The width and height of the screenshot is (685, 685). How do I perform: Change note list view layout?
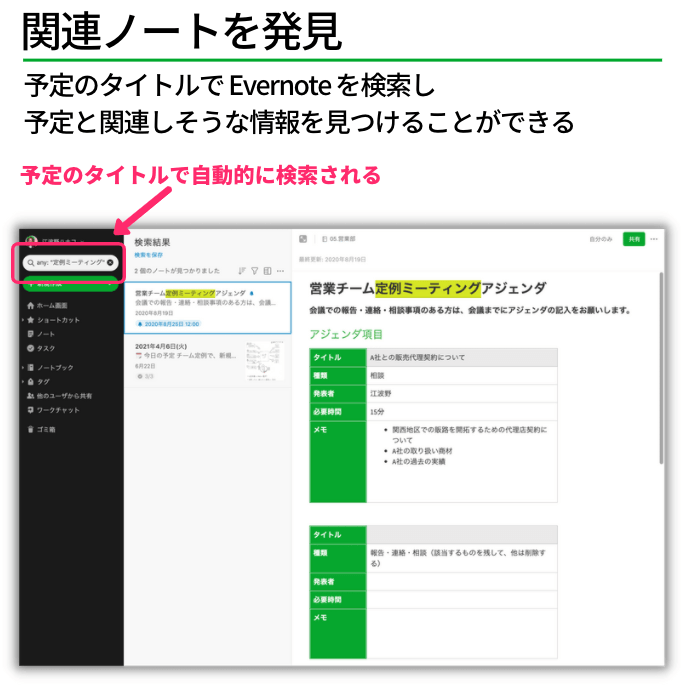267,271
